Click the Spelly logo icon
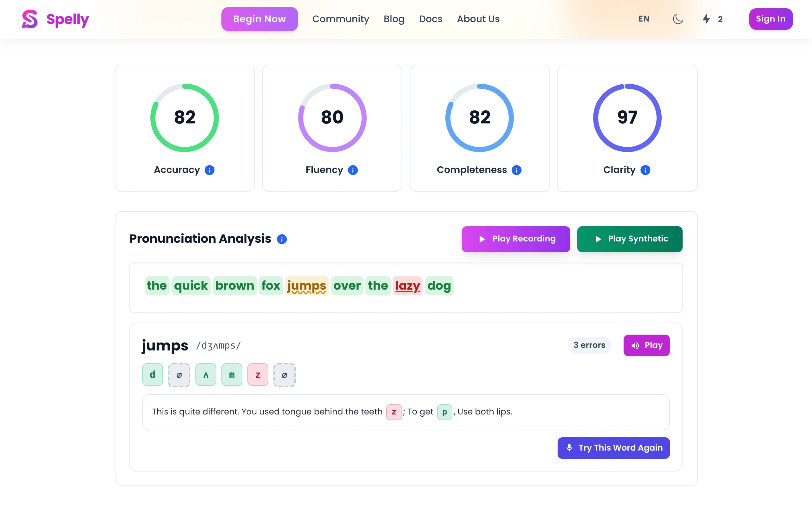Viewport: 812px width, 507px height. pos(29,19)
